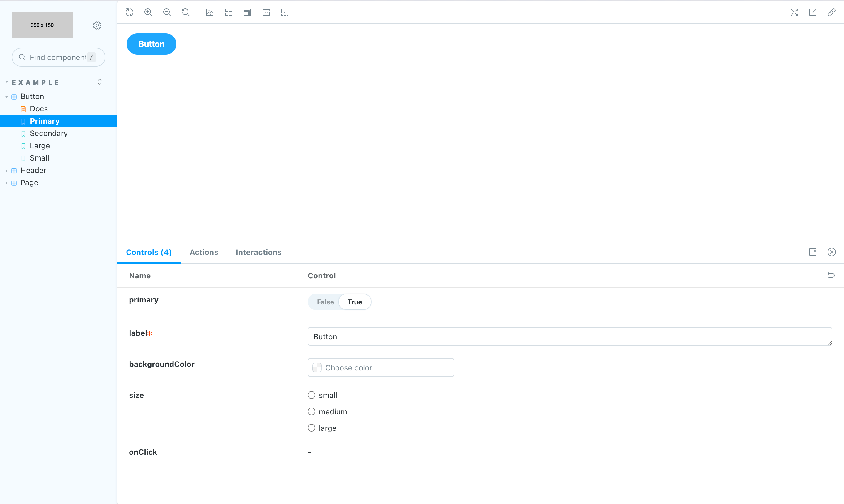This screenshot has width=844, height=504.
Task: Change preview background icon
Action: coord(210,13)
